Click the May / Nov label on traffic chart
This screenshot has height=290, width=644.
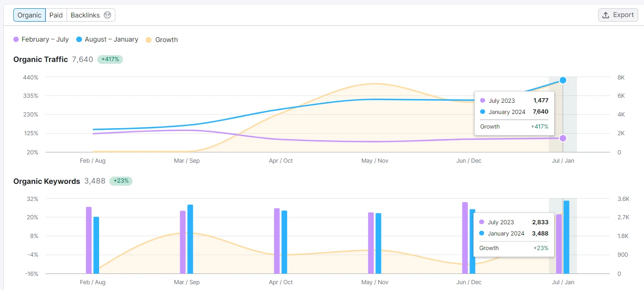[x=375, y=161]
